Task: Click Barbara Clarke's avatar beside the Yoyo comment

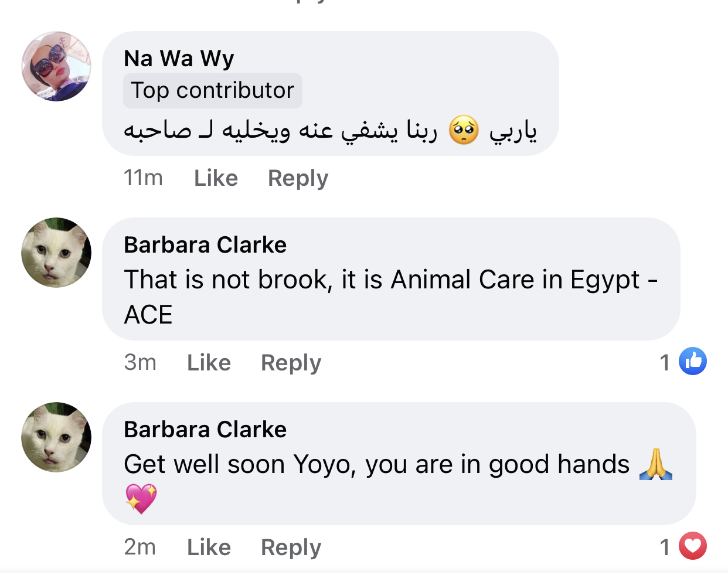Action: [56, 437]
